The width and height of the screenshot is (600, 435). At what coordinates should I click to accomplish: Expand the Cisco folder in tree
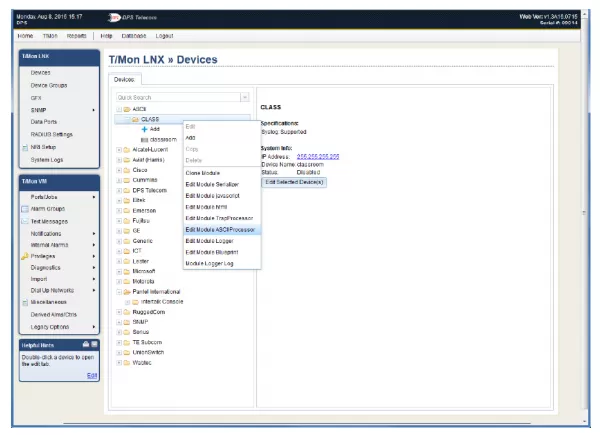pyautogui.click(x=119, y=170)
